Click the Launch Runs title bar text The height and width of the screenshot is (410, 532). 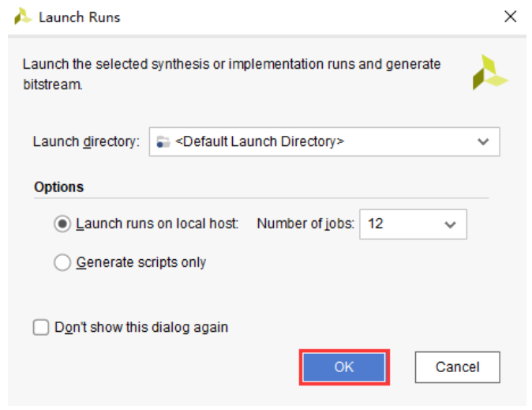[x=80, y=17]
